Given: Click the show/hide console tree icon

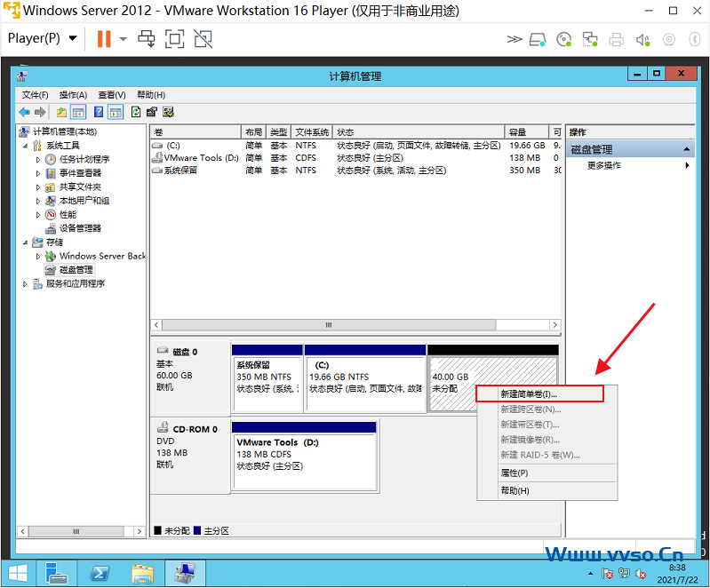Looking at the screenshot, I should (x=78, y=112).
